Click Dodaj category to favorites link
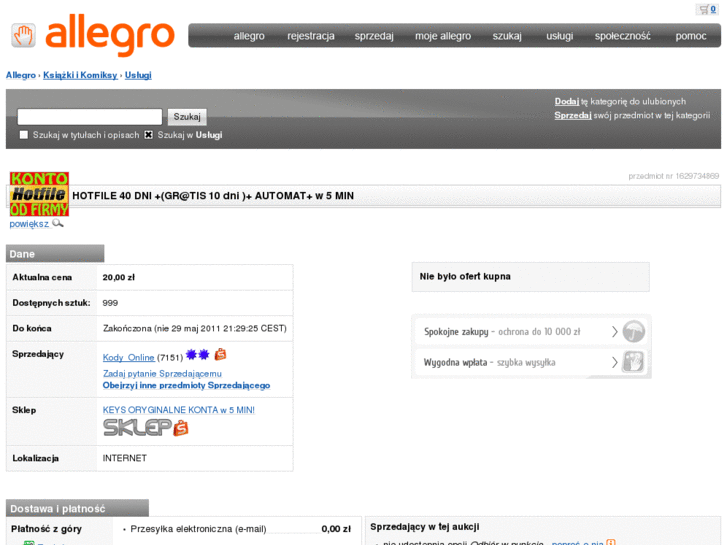The width and height of the screenshot is (727, 545). coord(567,101)
